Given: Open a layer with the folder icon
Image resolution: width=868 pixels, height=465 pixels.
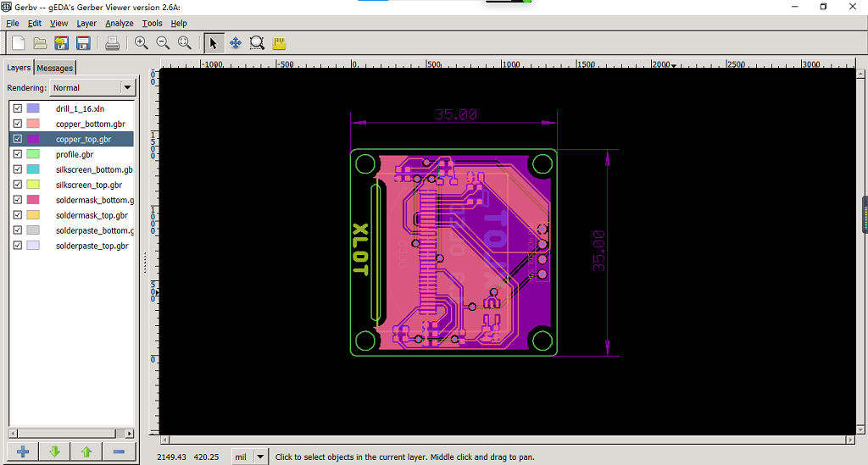Looking at the screenshot, I should 40,43.
